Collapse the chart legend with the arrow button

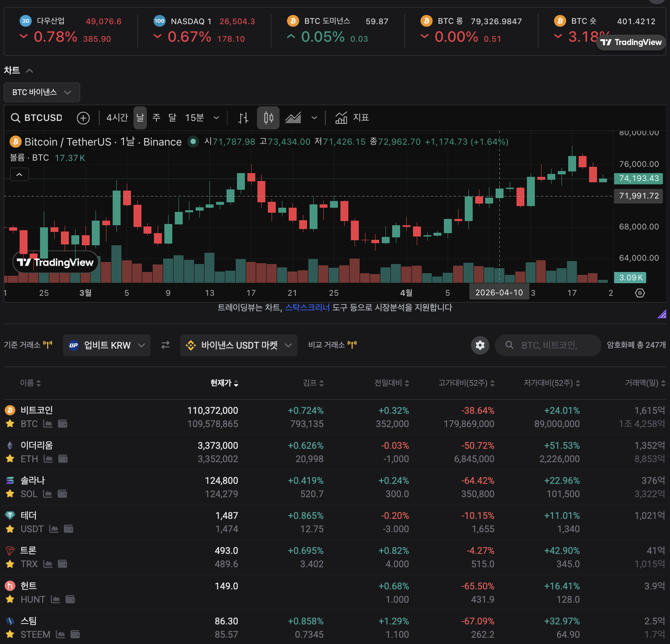[x=19, y=174]
